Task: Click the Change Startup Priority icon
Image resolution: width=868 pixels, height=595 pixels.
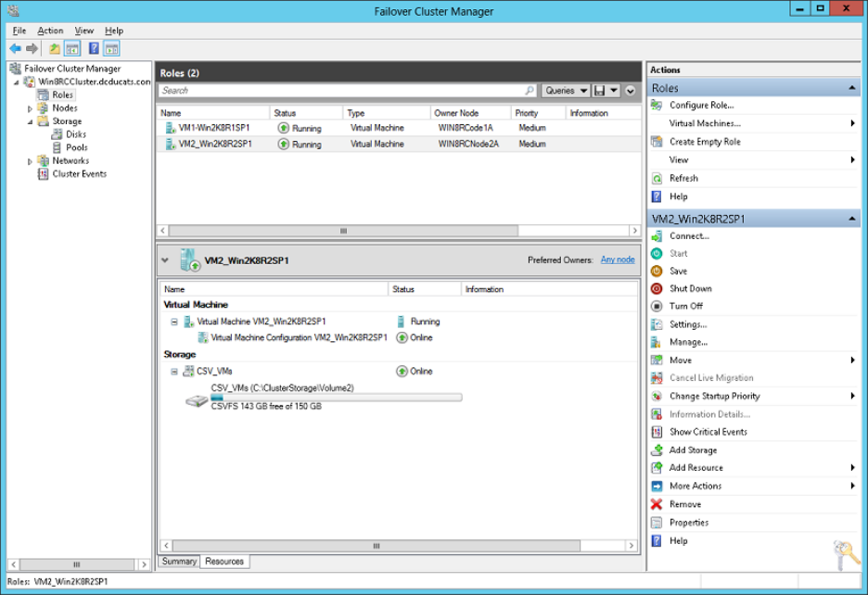Action: [x=657, y=397]
